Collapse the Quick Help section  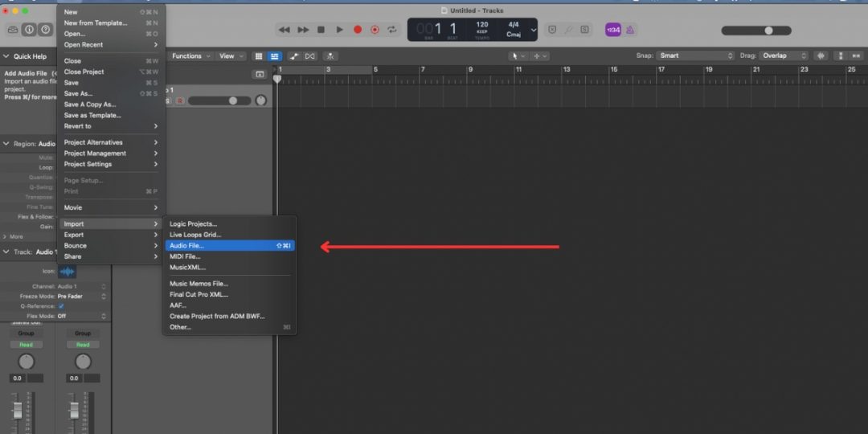click(x=6, y=56)
